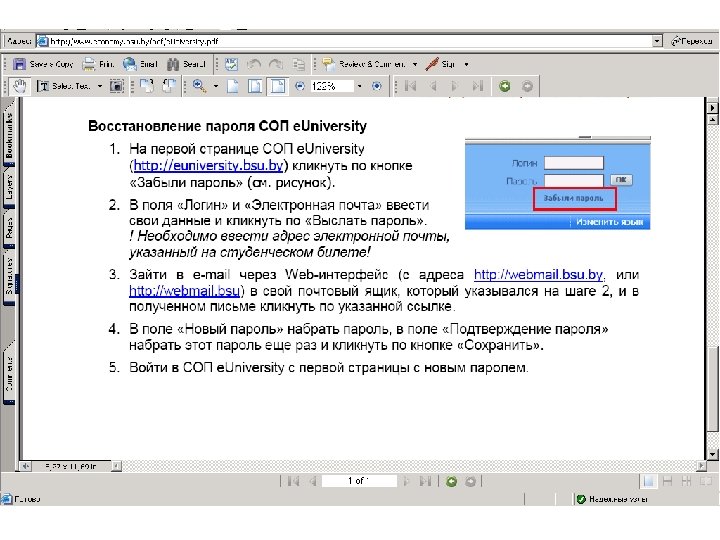Go to first page in top toolbar

click(410, 86)
